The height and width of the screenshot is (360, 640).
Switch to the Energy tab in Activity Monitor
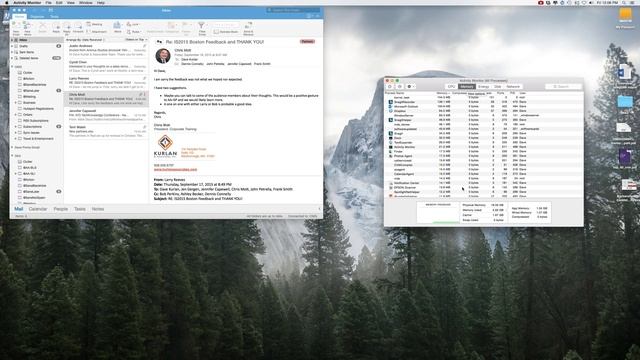coord(483,87)
